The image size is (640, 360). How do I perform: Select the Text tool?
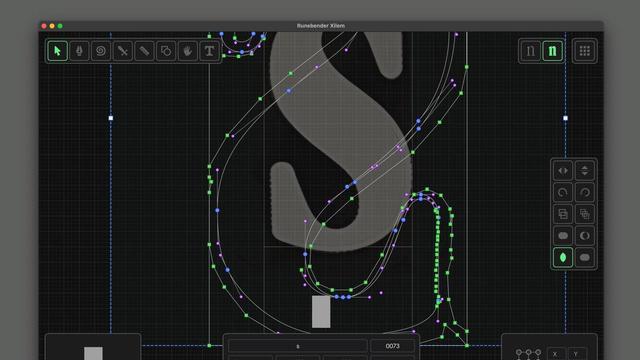(x=209, y=51)
